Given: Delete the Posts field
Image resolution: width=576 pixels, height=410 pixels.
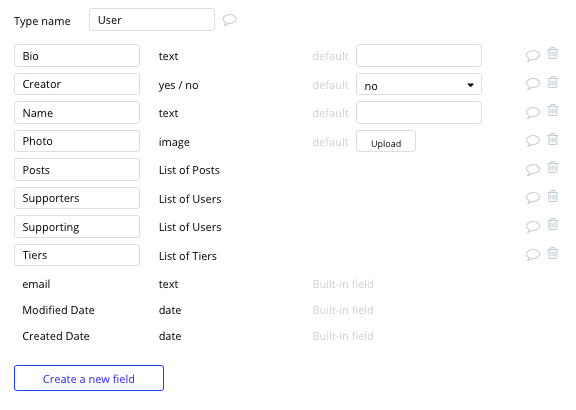Looking at the screenshot, I should 552,167.
